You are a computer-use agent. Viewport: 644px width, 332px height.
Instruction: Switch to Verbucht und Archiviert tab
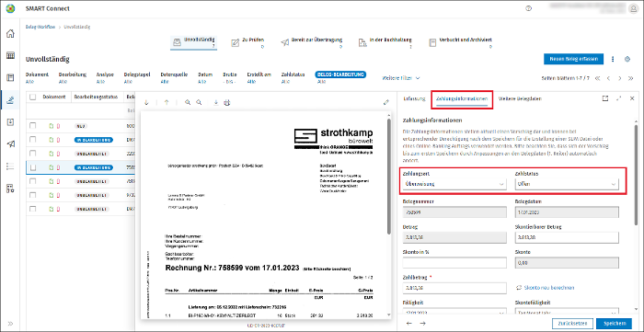460,42
